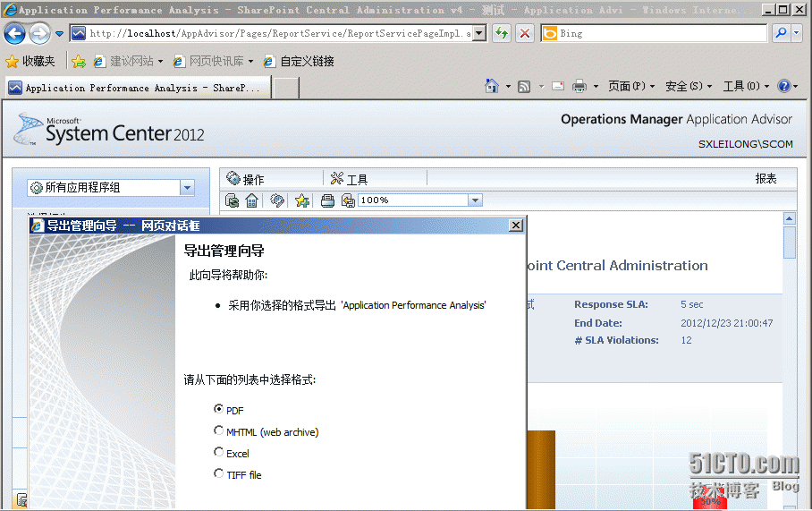812x511 pixels.
Task: Click the browser Back button
Action: [14, 34]
